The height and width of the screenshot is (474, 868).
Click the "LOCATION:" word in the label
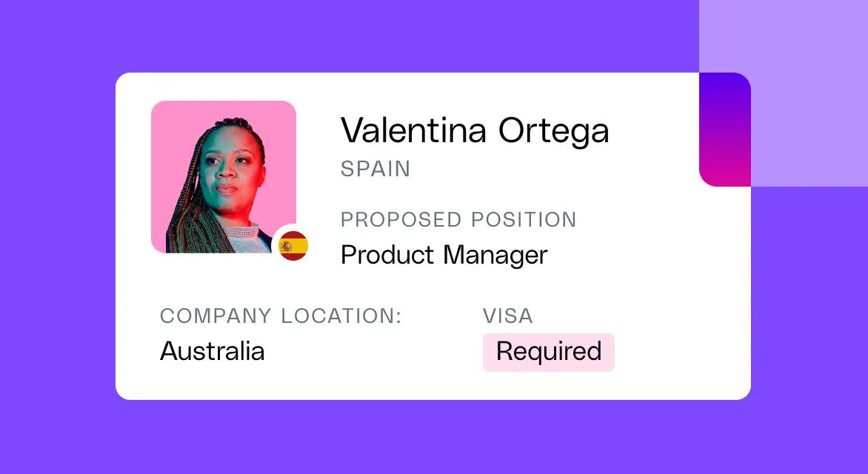[x=341, y=316]
